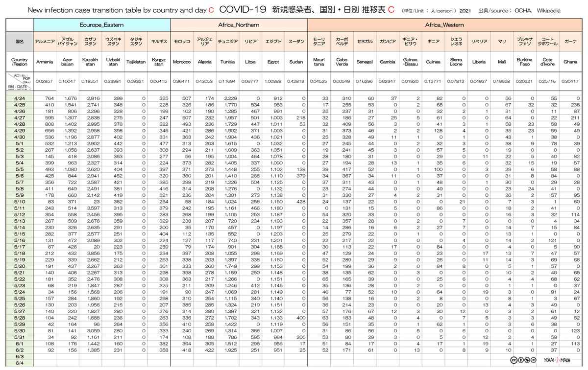Click the source OCHA, Wikipedia text
The image size is (588, 370).
click(x=520, y=10)
